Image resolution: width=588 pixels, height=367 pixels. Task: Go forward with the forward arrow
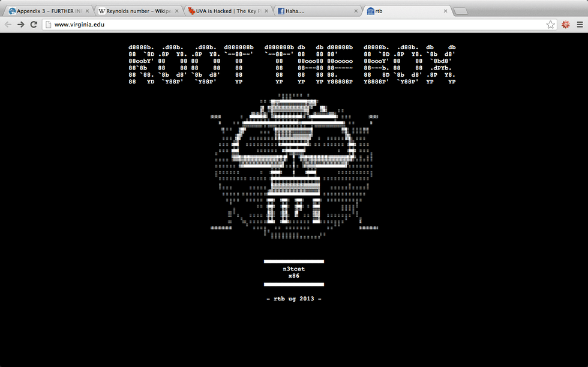(x=21, y=25)
